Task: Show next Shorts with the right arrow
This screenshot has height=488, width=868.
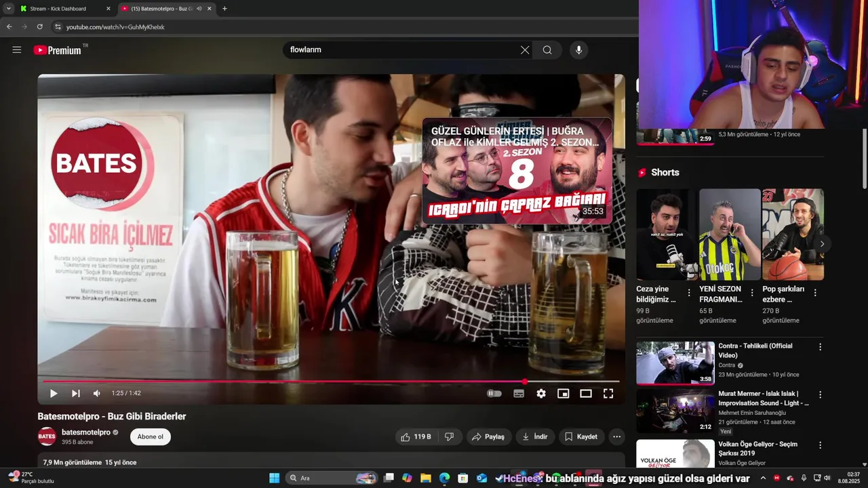Action: tap(822, 244)
